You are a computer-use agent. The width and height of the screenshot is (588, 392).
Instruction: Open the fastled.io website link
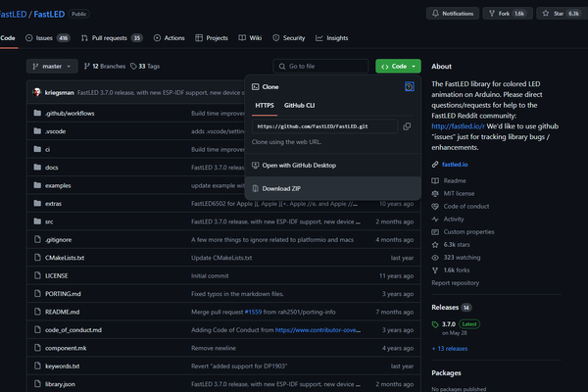click(455, 165)
